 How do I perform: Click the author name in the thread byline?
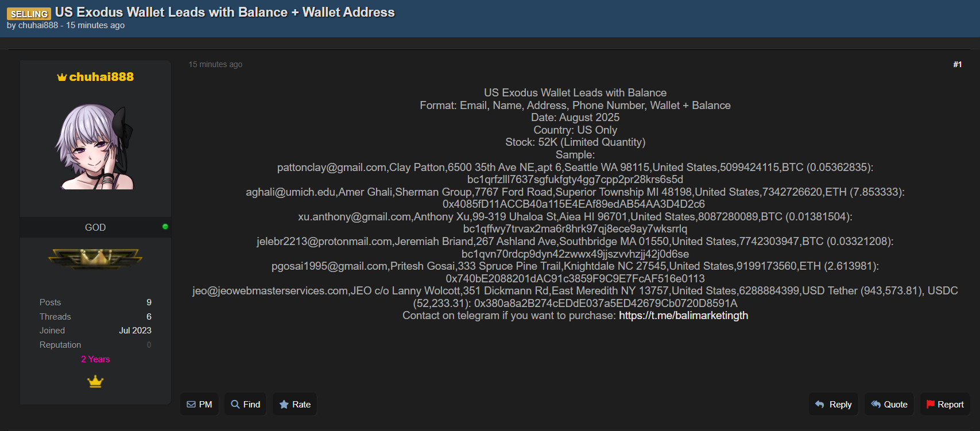click(38, 25)
